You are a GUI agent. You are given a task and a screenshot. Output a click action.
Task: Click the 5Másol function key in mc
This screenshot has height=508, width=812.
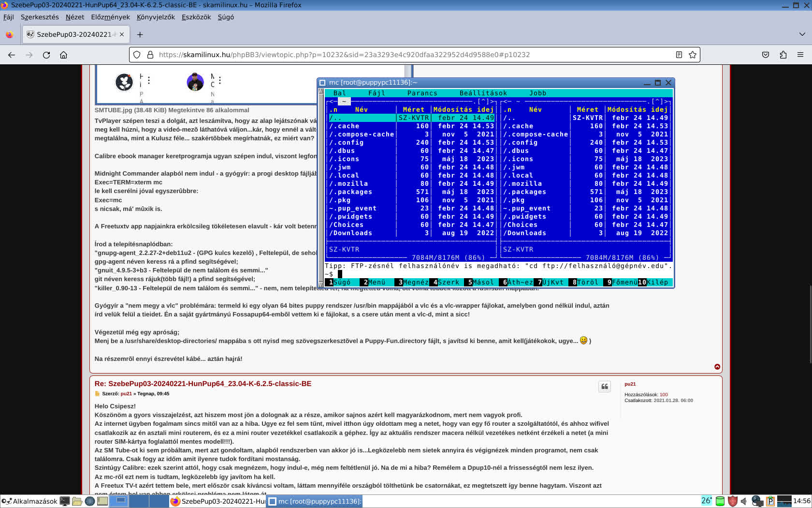(481, 282)
